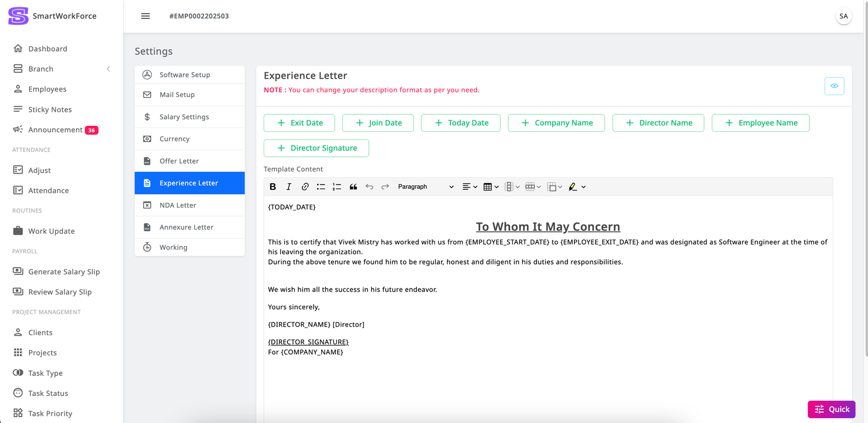Click the SA user avatar
Screen dimensions: 868x423
[x=843, y=16]
